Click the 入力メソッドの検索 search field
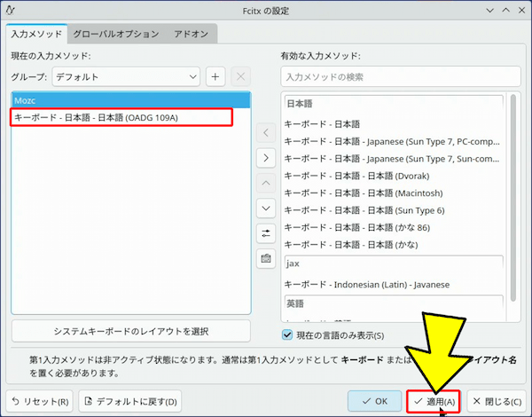This screenshot has height=417, width=532. click(x=400, y=77)
